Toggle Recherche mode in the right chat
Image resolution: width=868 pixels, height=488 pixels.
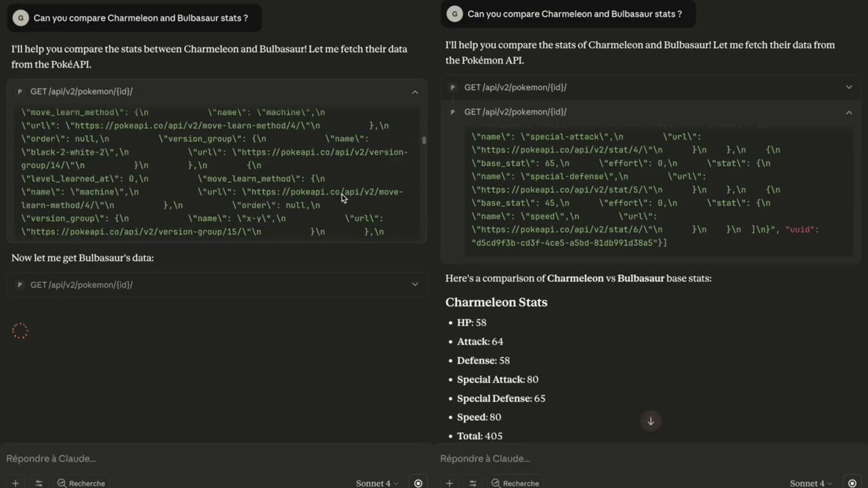[x=515, y=483]
